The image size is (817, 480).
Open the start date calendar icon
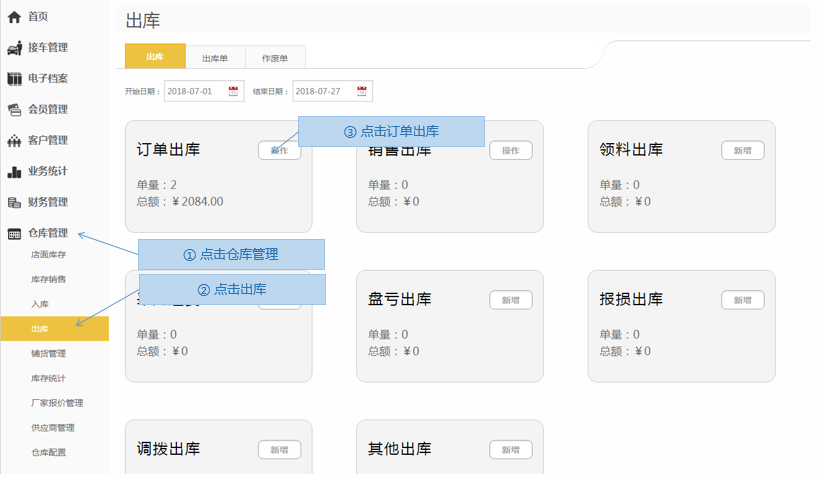[x=234, y=91]
